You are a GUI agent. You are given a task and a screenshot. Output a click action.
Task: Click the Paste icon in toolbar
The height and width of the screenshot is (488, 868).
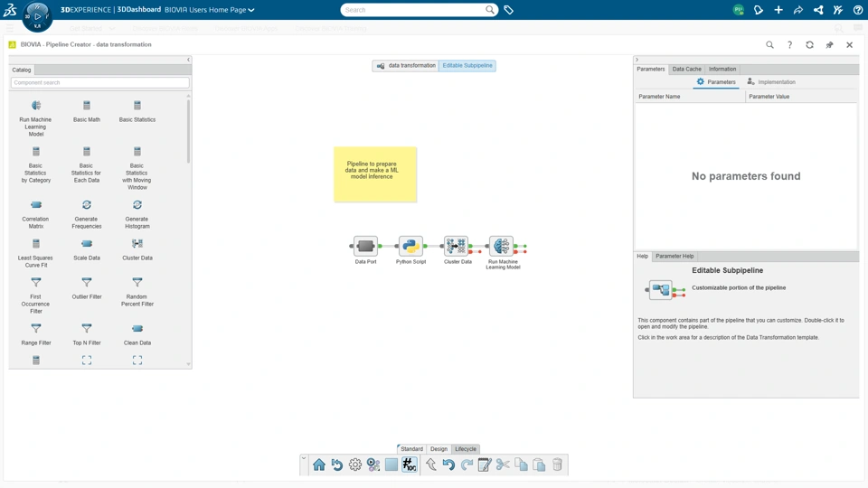point(539,465)
